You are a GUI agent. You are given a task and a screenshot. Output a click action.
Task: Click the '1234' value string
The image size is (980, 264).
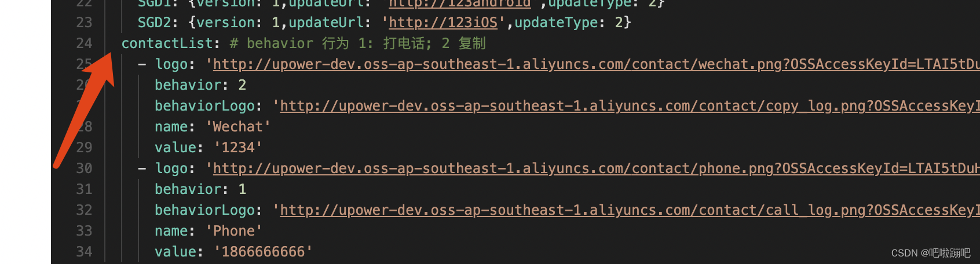pyautogui.click(x=238, y=148)
